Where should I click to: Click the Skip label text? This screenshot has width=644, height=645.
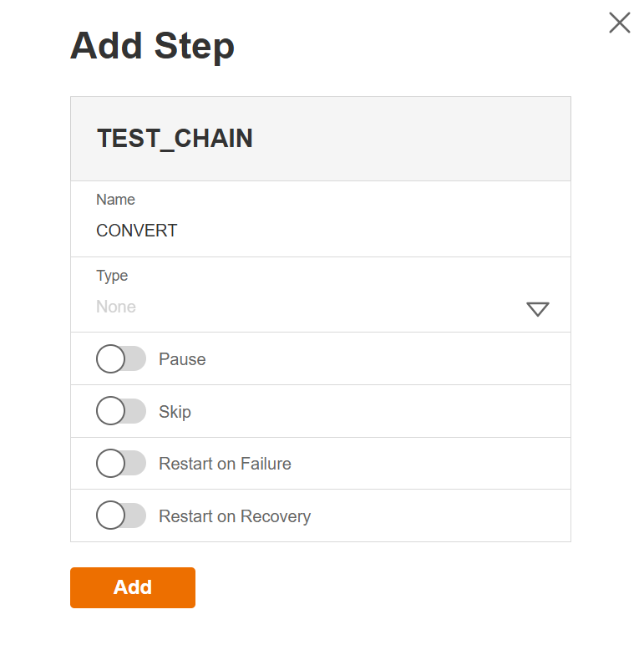175,412
